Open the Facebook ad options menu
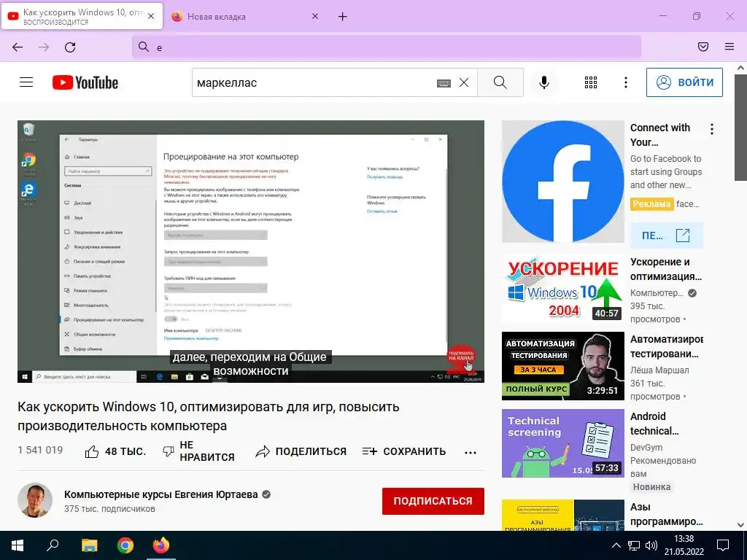 click(x=712, y=129)
